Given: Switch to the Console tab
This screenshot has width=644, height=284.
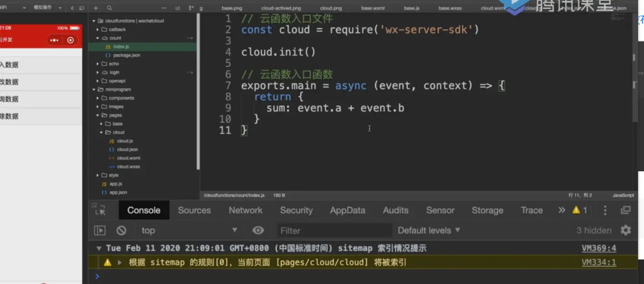Looking at the screenshot, I should pos(144,210).
